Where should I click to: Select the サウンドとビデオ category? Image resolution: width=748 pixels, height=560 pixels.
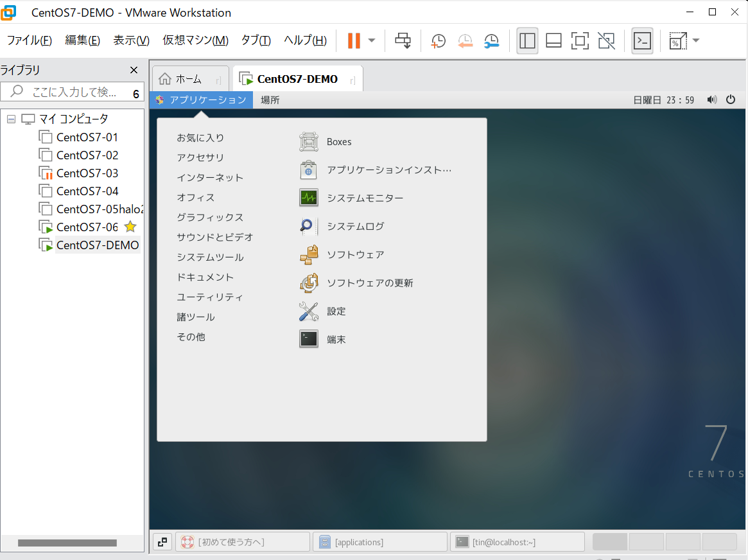pos(214,237)
